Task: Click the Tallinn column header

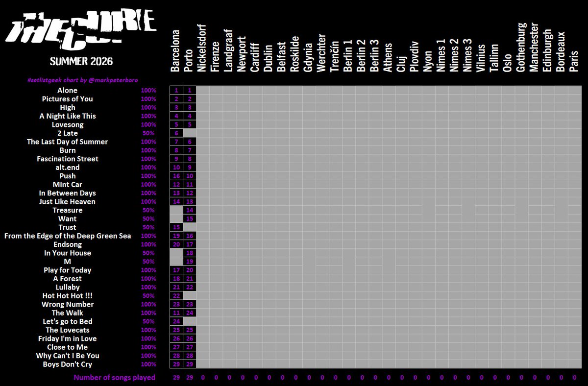Action: pyautogui.click(x=494, y=58)
